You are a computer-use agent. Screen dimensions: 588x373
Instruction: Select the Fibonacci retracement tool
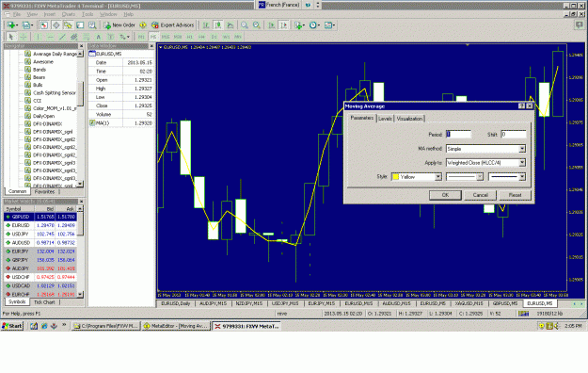tap(86, 37)
